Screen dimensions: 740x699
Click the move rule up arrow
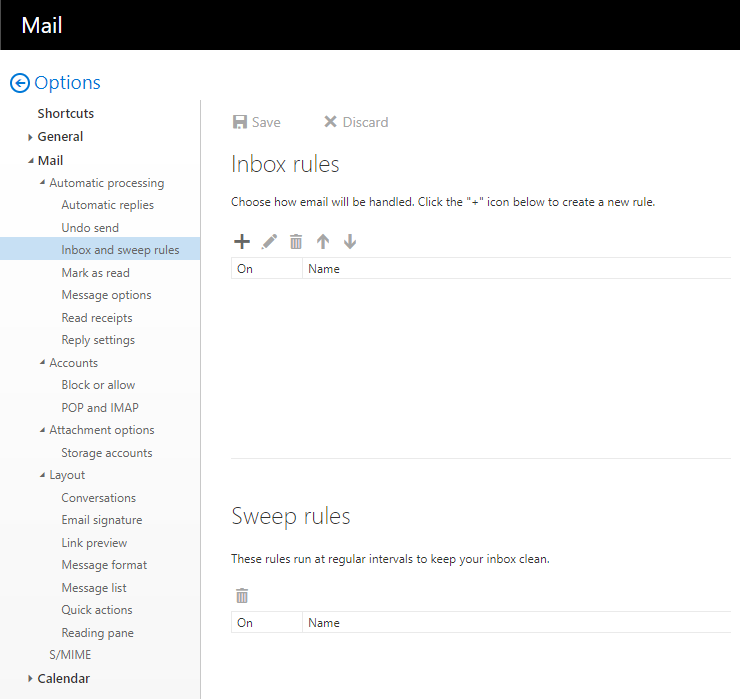[x=323, y=241]
